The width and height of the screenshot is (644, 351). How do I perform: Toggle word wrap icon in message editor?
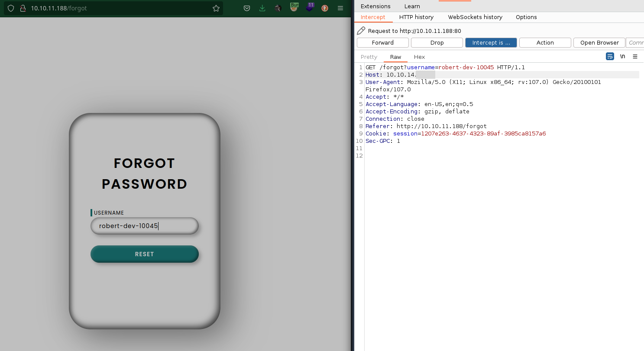click(610, 57)
